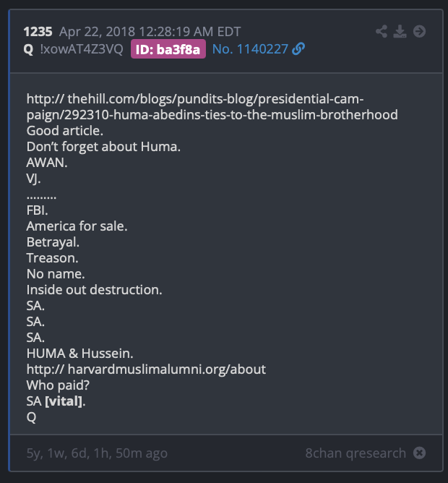Click the "HUMA & Hussein." line

pyautogui.click(x=79, y=354)
